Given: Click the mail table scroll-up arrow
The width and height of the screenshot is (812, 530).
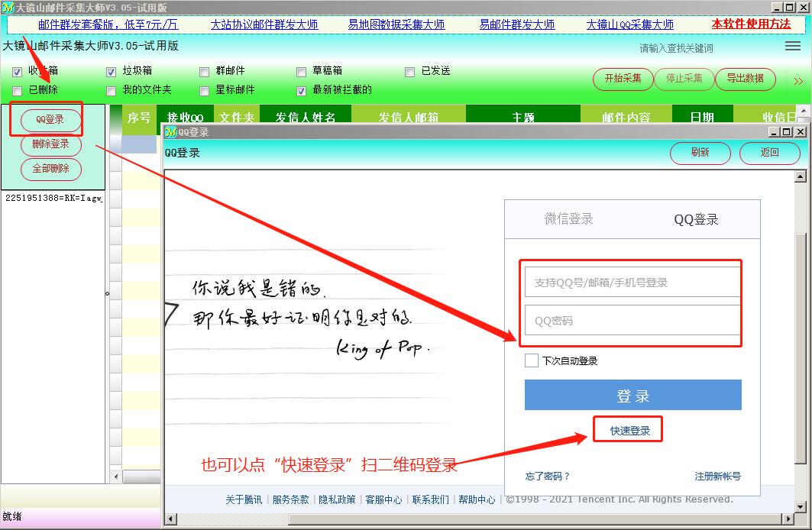Looking at the screenshot, I should pyautogui.click(x=804, y=110).
